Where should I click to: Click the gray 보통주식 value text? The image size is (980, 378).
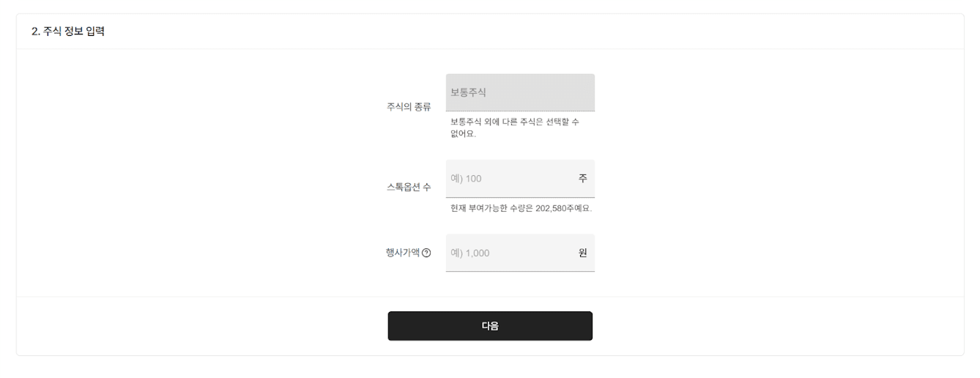tap(468, 92)
